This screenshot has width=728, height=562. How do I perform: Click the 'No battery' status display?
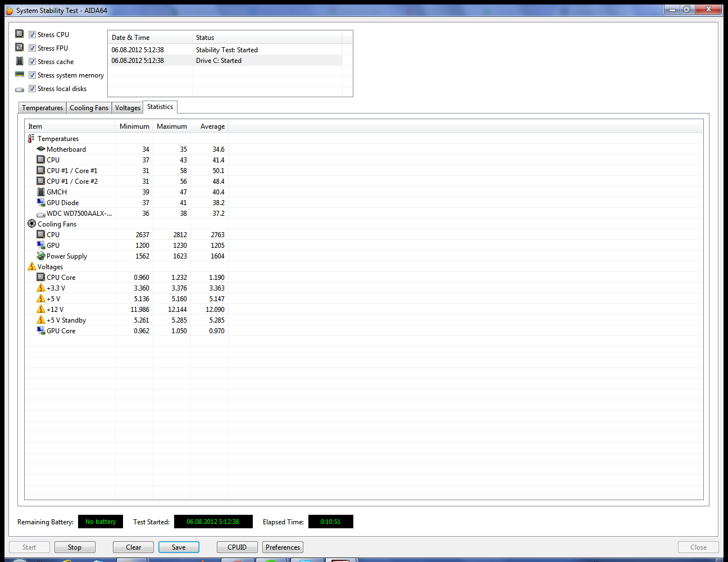click(x=101, y=522)
